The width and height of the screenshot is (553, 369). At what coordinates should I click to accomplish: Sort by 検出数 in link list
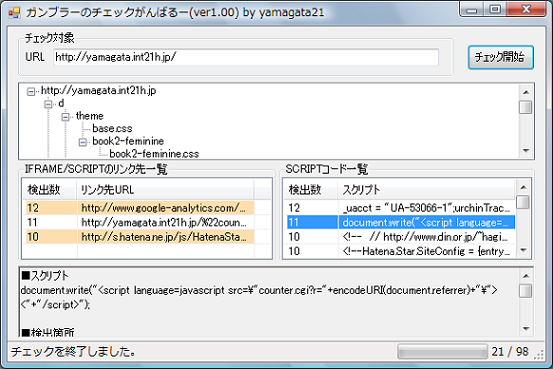[50, 190]
